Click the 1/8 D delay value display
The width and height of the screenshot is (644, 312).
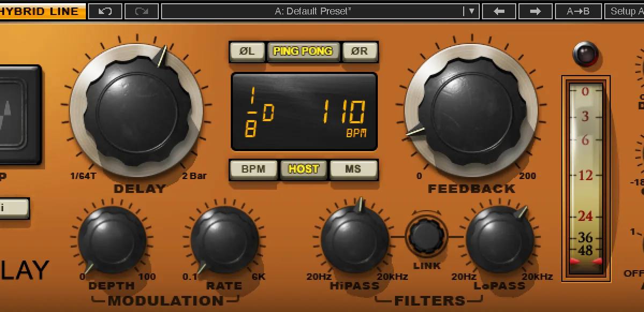[x=260, y=113]
